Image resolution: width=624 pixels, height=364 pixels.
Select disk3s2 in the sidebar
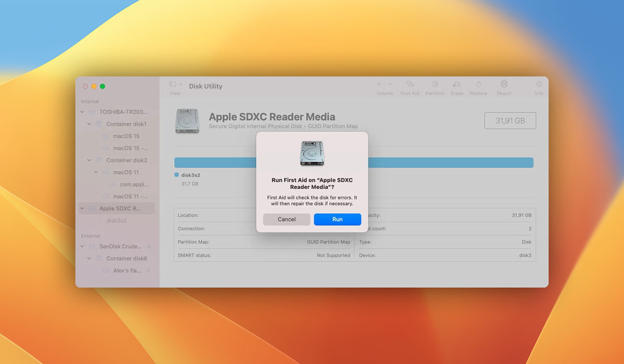coord(117,220)
